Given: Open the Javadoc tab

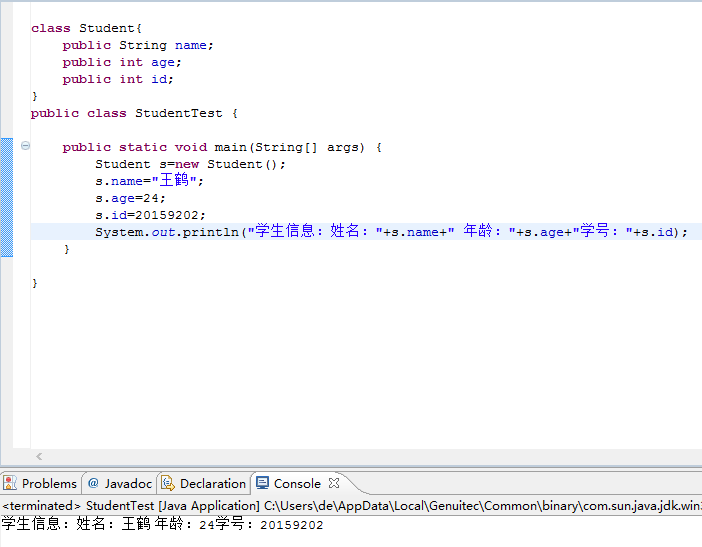Looking at the screenshot, I should (x=120, y=483).
